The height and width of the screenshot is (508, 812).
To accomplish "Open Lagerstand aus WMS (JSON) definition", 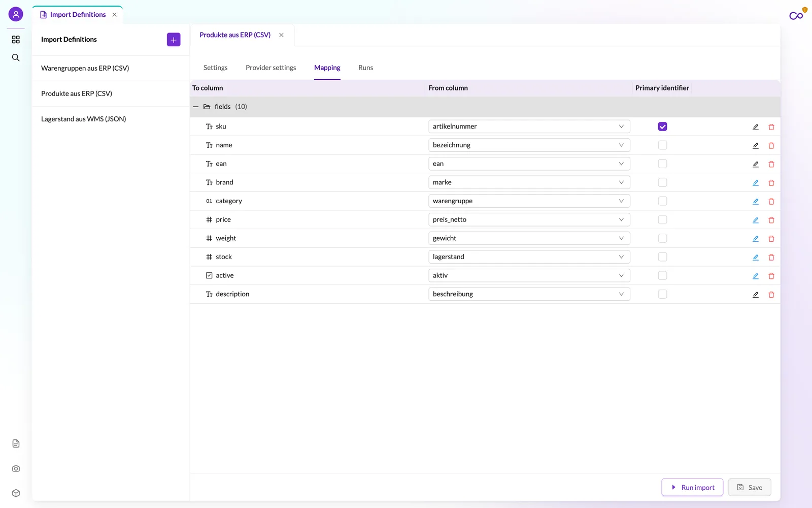I will (111, 119).
